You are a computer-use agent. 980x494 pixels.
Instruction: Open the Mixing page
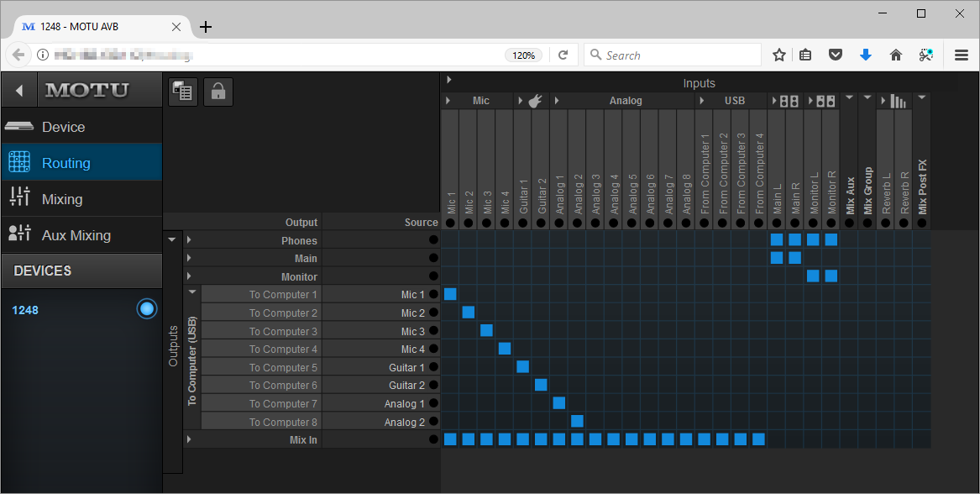click(81, 198)
